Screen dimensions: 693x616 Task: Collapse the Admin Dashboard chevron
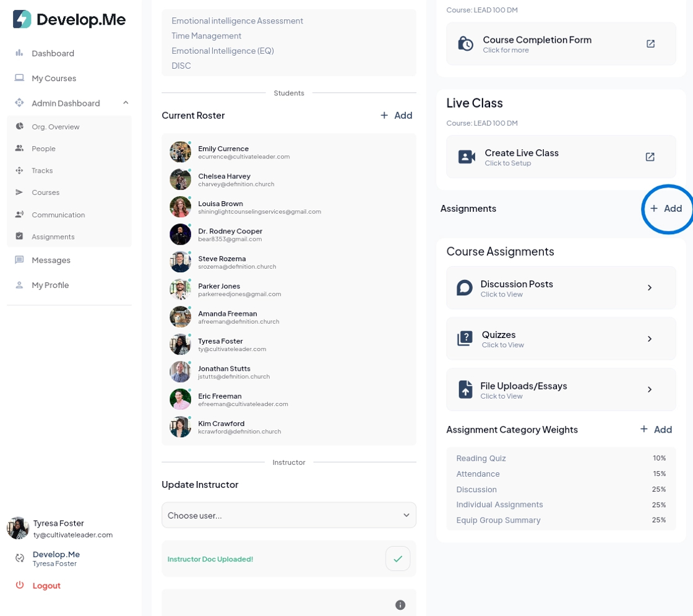tap(126, 103)
